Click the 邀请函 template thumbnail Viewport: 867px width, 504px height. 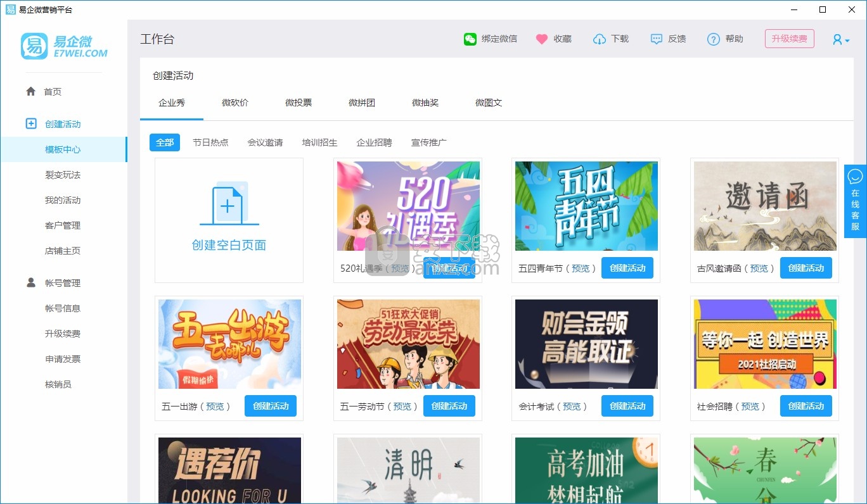point(765,206)
